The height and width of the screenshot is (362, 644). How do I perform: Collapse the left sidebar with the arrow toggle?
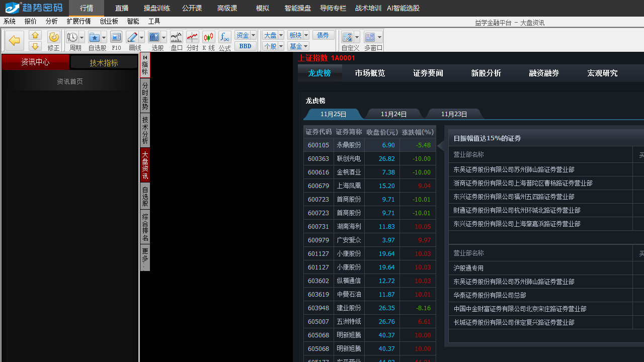[145, 57]
